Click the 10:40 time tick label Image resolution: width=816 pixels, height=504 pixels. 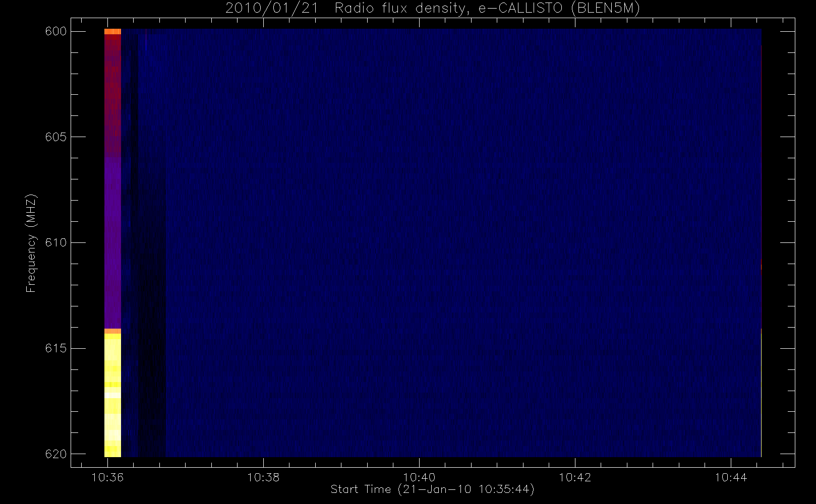(419, 477)
